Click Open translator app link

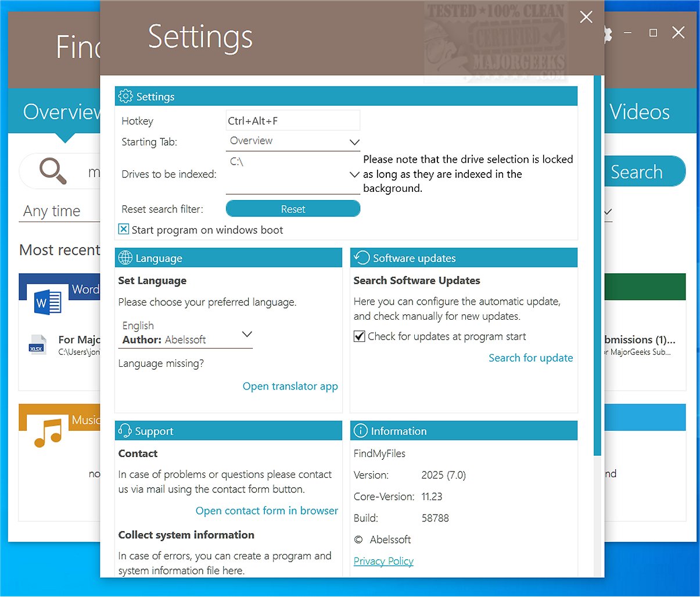(x=290, y=386)
